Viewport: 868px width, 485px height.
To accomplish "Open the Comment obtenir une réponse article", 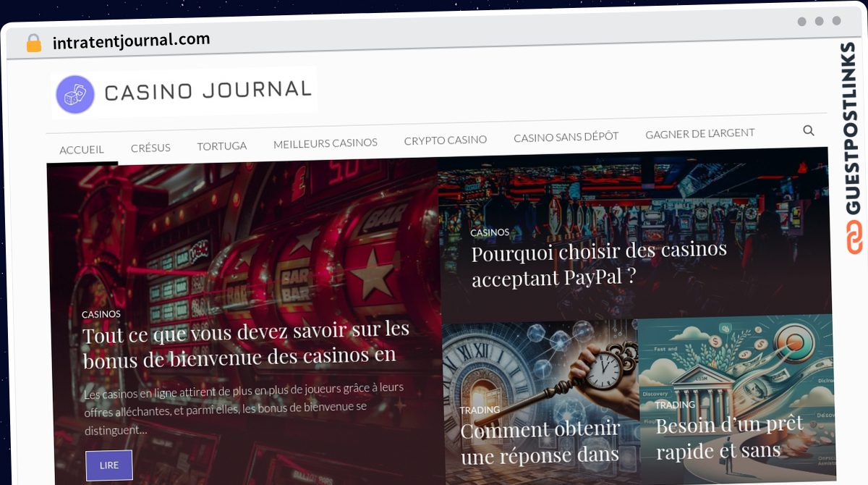I will (x=540, y=443).
